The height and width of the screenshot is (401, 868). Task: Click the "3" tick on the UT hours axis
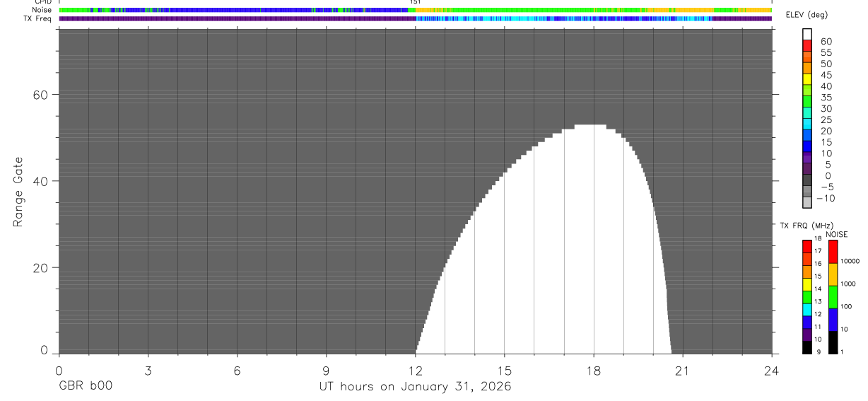[148, 370]
